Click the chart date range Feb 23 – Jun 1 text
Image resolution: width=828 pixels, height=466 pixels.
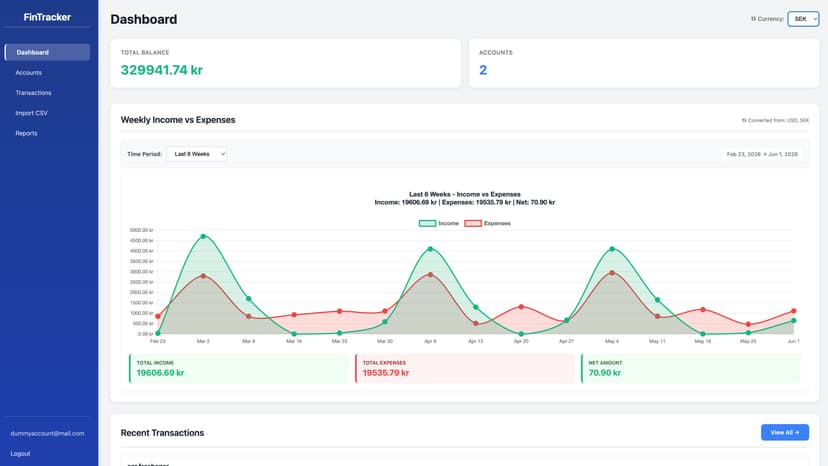762,154
